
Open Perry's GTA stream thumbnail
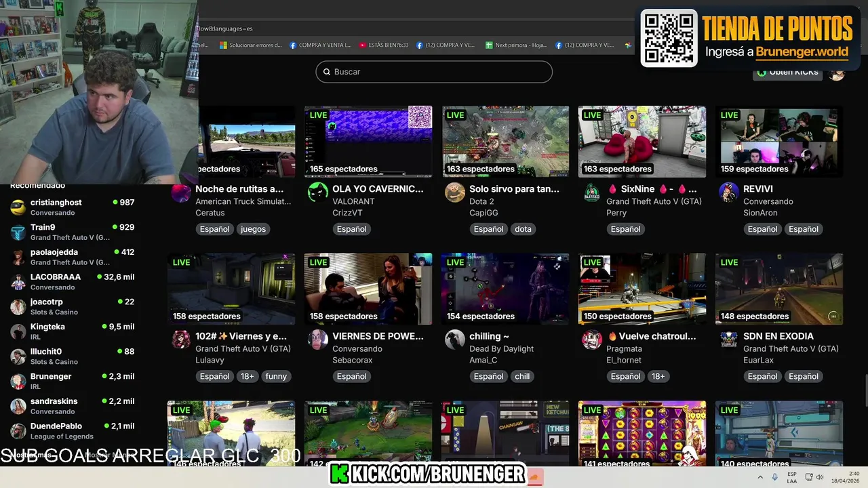pyautogui.click(x=642, y=142)
